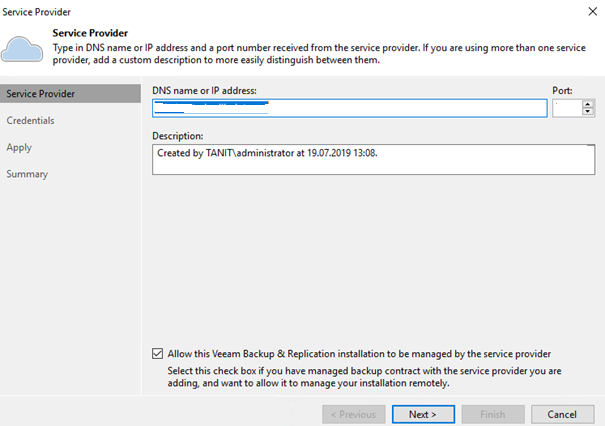605x426 pixels.
Task: Click the Description text box
Action: click(x=373, y=159)
